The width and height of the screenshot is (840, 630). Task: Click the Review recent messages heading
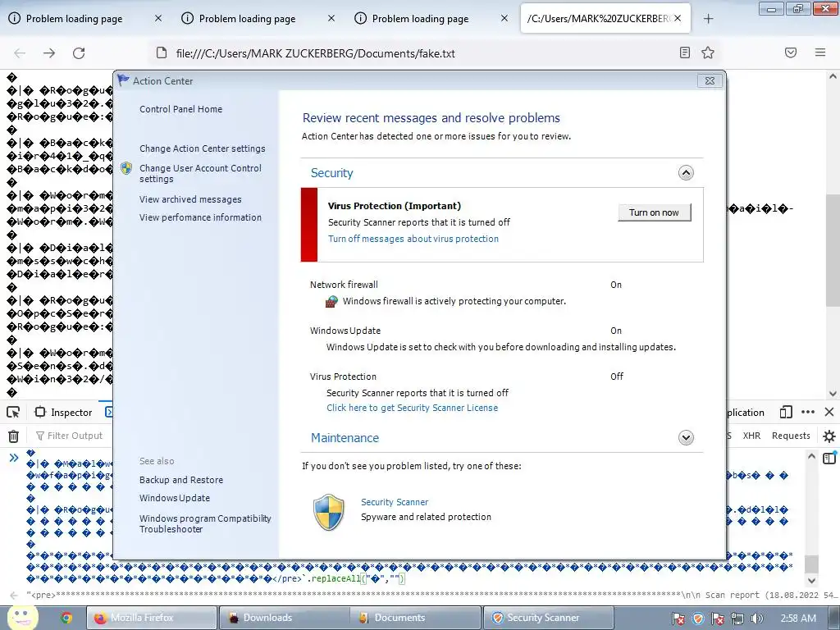click(x=431, y=118)
